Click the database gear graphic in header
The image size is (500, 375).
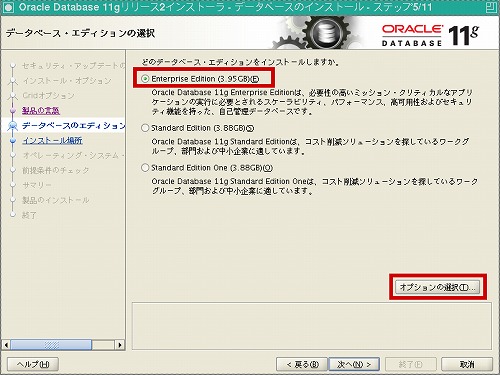[326, 33]
